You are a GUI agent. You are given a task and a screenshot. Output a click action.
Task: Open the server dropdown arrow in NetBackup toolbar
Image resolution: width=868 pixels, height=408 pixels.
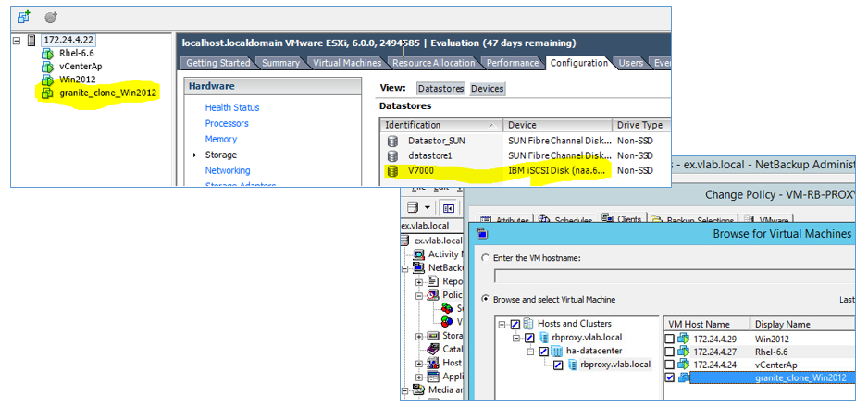click(x=427, y=208)
